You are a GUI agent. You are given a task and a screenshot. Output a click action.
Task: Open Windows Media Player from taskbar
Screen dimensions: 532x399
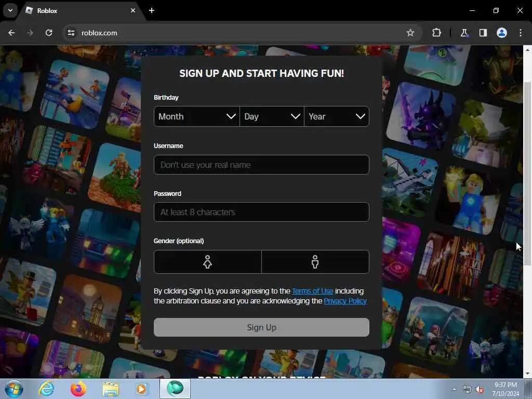point(142,389)
